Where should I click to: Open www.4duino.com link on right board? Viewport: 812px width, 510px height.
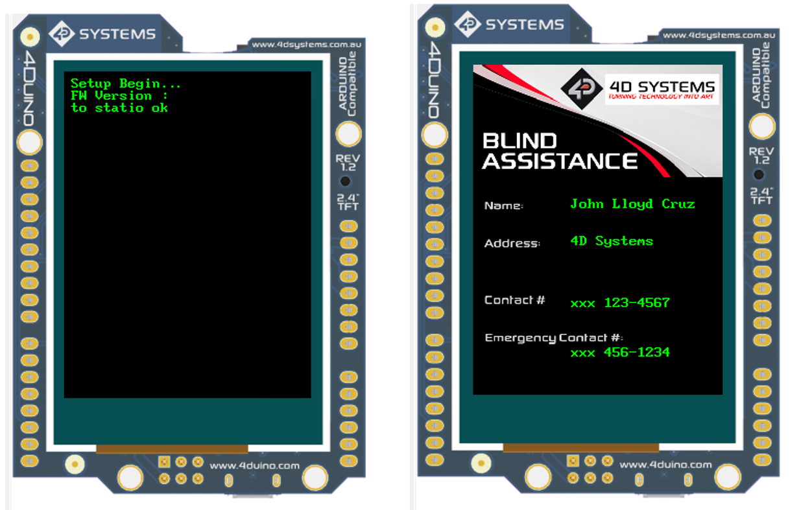point(665,465)
